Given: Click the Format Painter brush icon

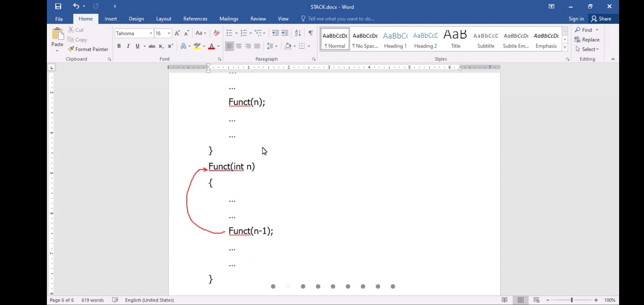Looking at the screenshot, I should [x=71, y=49].
